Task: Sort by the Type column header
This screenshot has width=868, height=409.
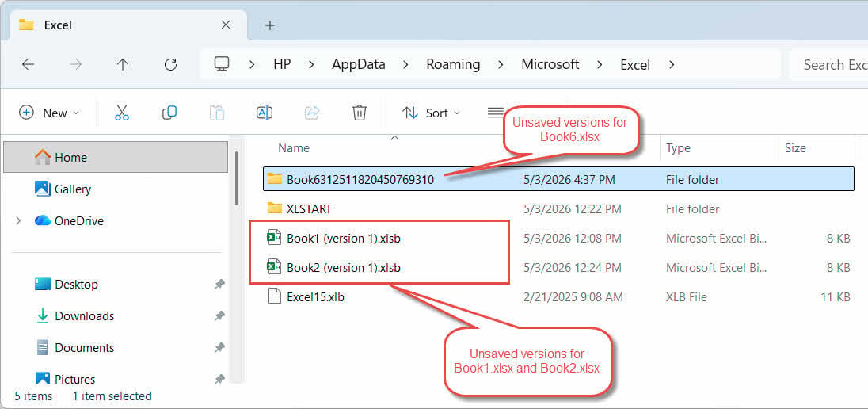Action: (678, 148)
